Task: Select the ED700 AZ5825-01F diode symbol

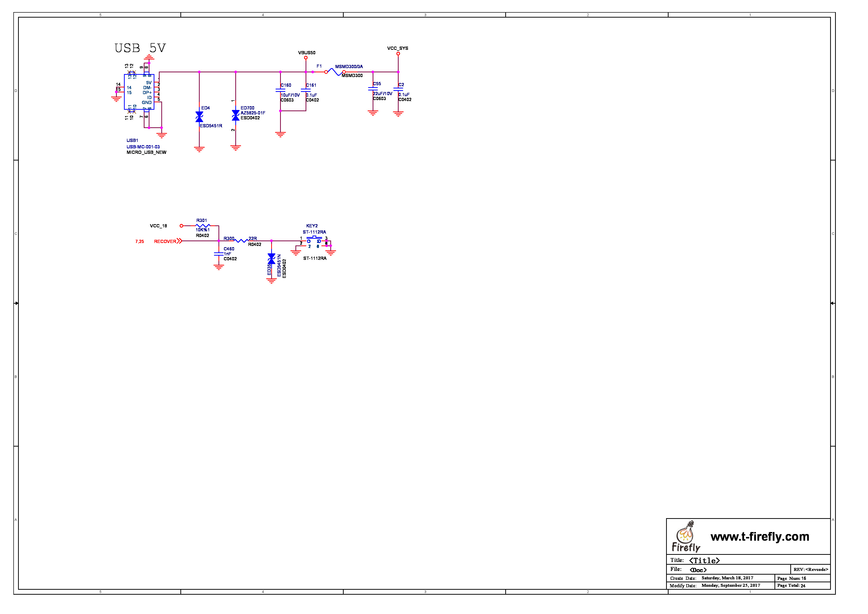Action: [x=236, y=115]
